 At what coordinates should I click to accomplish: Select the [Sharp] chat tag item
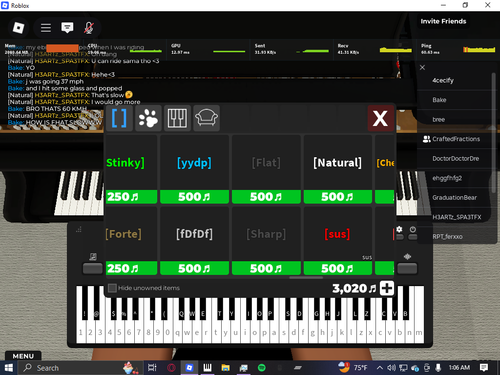[266, 234]
